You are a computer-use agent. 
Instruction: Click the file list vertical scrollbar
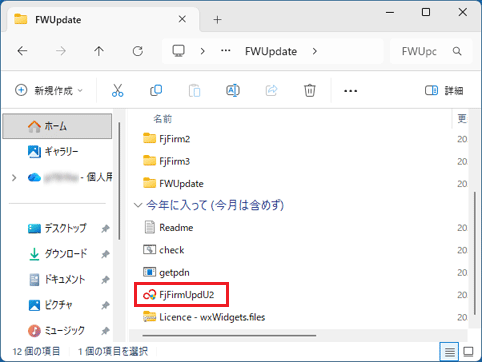coord(475,253)
